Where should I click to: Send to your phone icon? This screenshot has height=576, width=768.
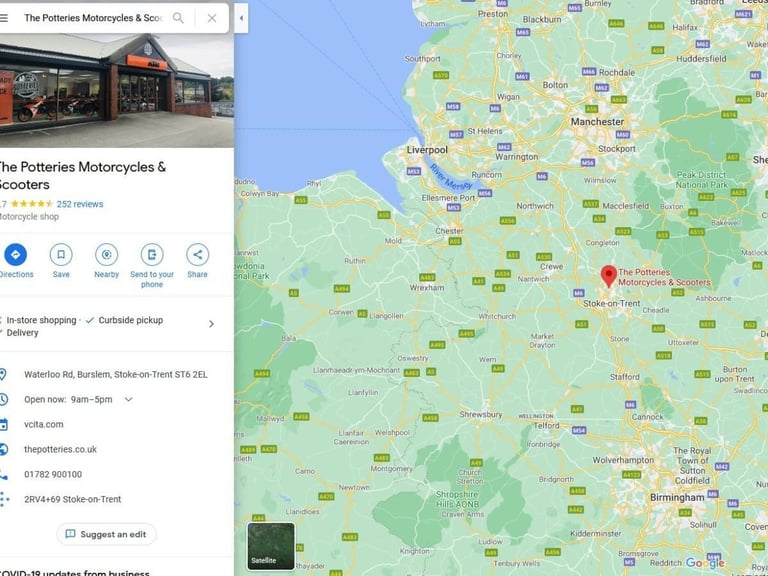pos(152,255)
